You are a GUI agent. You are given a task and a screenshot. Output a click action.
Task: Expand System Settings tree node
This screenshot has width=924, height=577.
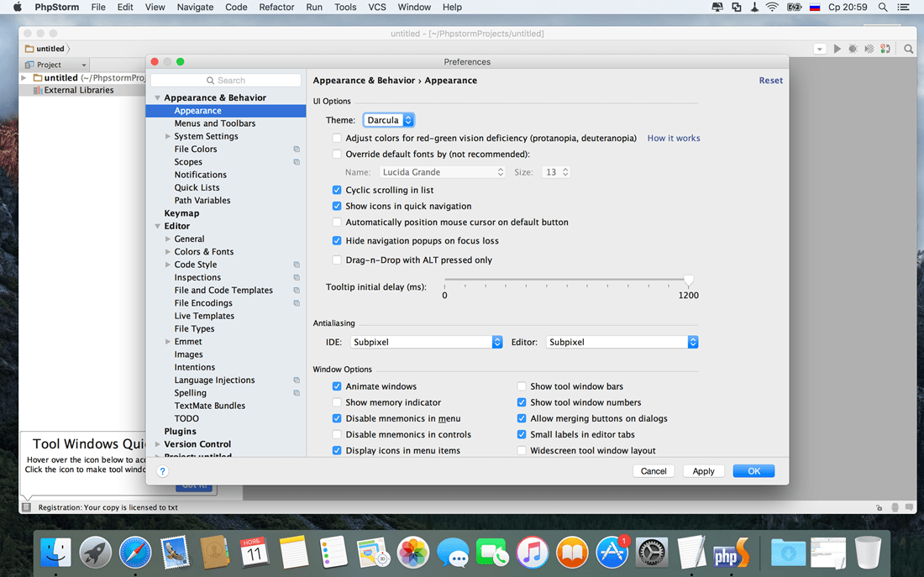coord(168,136)
